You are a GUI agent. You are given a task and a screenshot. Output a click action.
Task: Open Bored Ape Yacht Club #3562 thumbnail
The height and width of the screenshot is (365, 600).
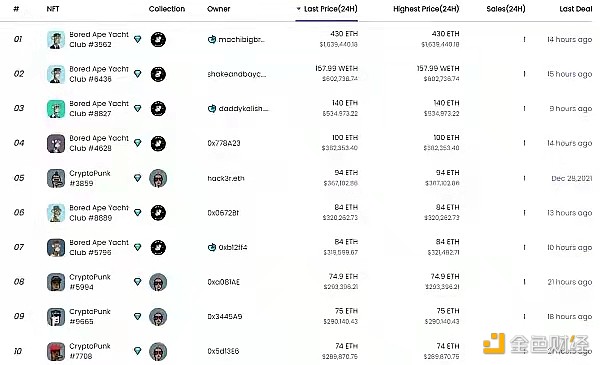tap(56, 40)
